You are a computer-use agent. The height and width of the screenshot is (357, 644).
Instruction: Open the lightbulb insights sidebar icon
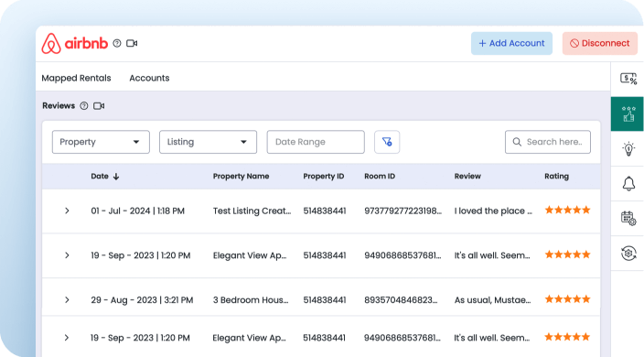click(628, 148)
